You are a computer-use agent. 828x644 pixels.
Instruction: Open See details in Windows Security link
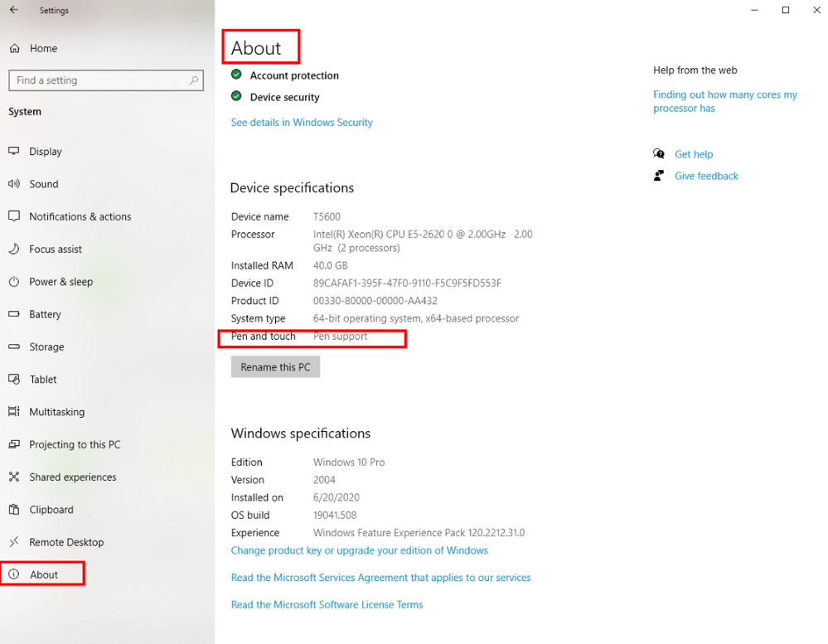click(302, 123)
